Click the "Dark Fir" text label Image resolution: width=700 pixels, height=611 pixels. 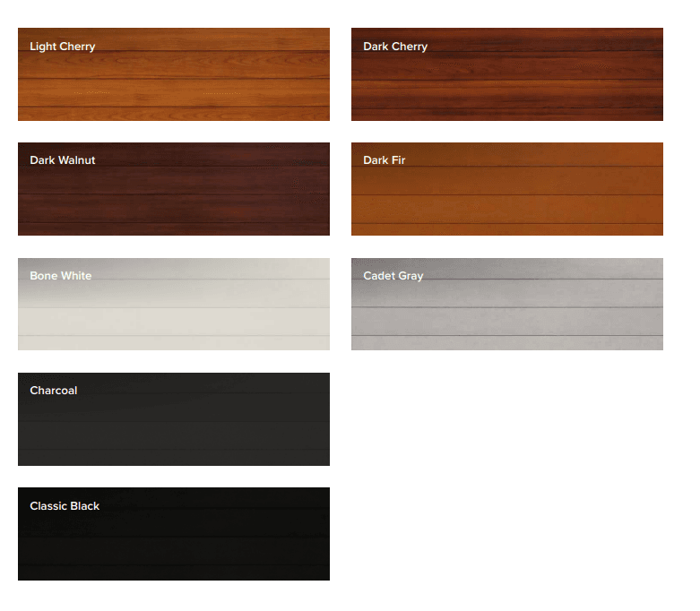(385, 160)
